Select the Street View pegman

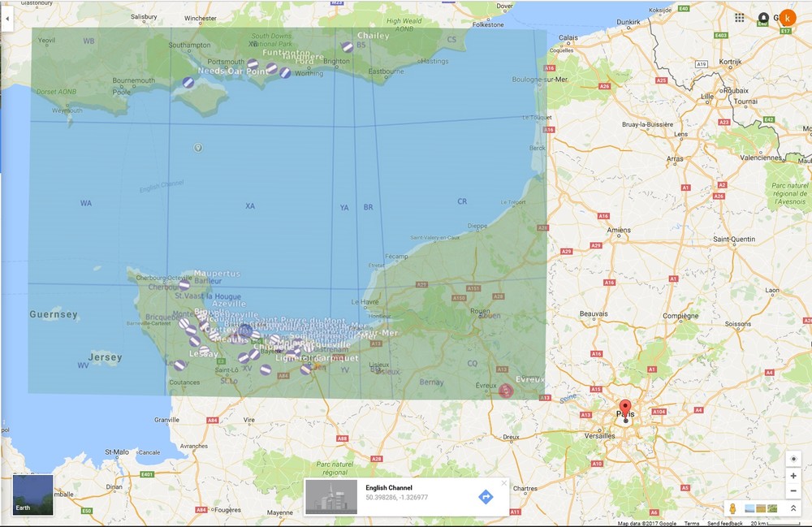point(733,508)
